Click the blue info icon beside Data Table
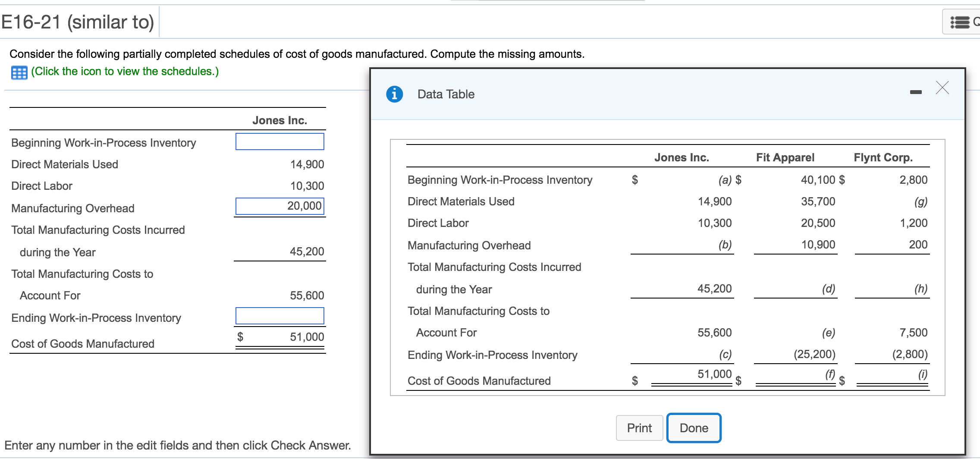The height and width of the screenshot is (459, 980). pos(394,94)
